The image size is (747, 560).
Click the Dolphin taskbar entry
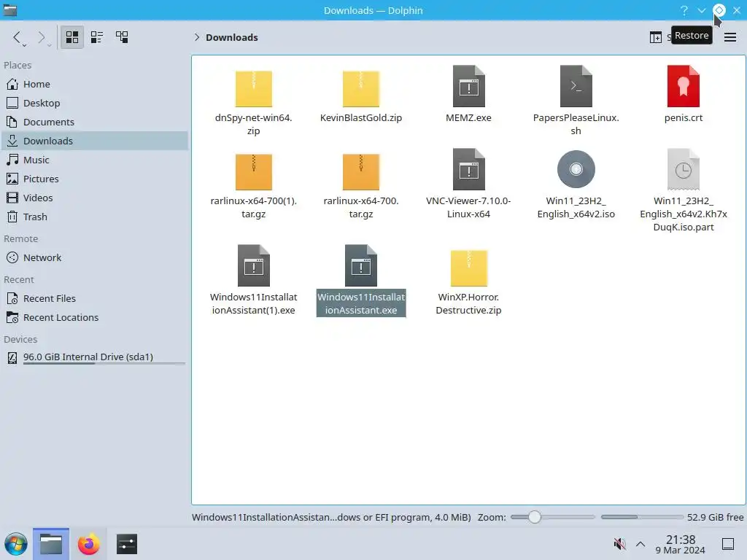click(51, 544)
